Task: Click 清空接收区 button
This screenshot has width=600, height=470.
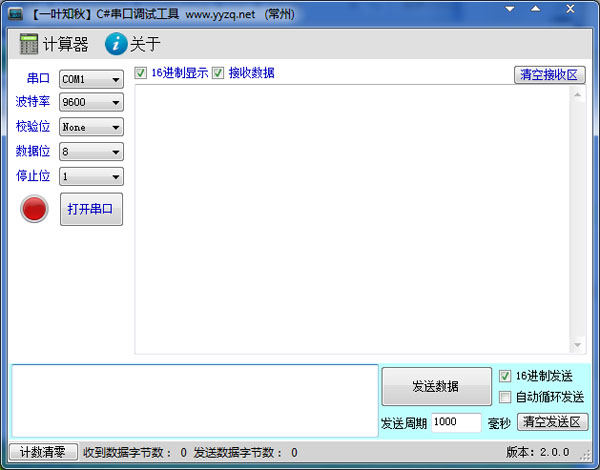Action: click(x=549, y=75)
